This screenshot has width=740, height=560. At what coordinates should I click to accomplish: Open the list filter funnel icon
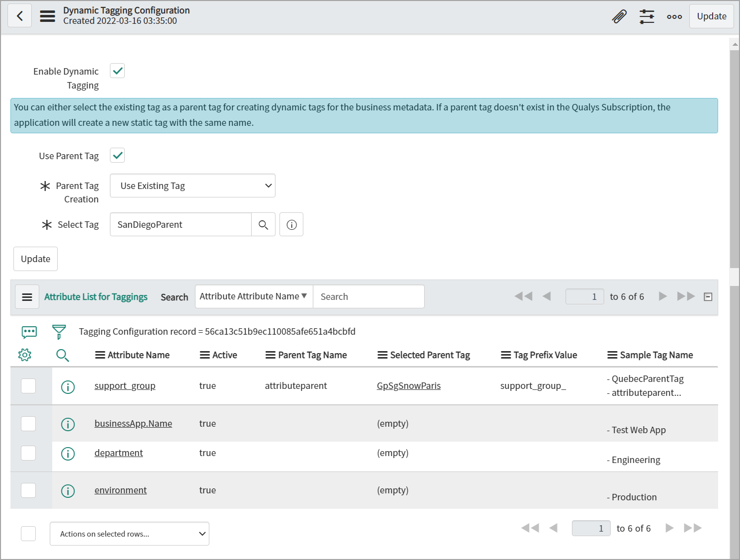coord(59,332)
